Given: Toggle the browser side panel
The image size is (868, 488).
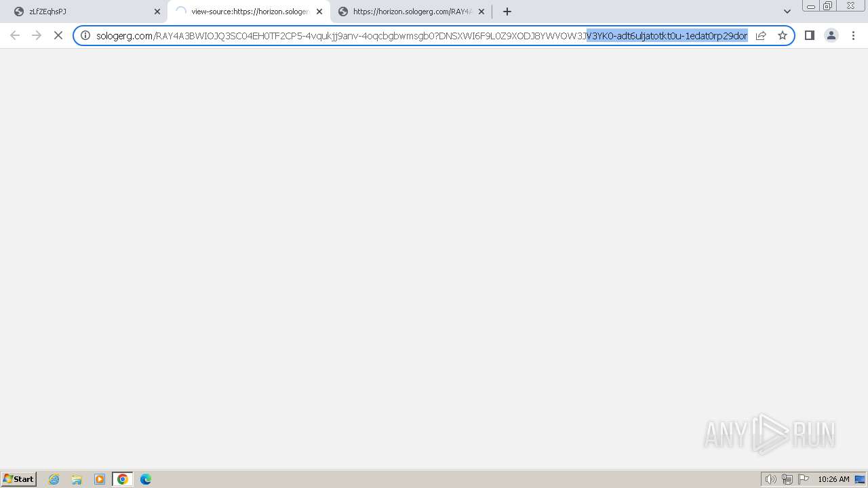Looking at the screenshot, I should (810, 35).
